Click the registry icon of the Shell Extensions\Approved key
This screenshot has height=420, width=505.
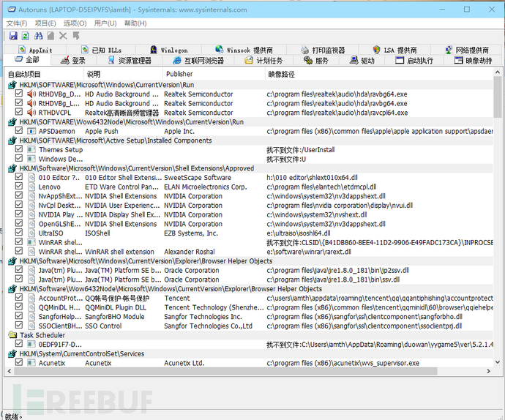point(12,168)
